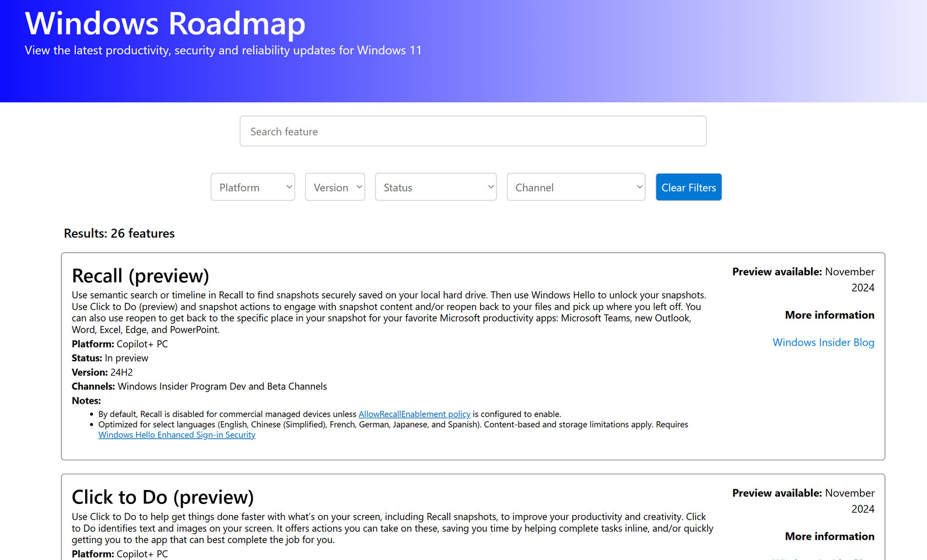Click 'More information' label in Click to Do card
This screenshot has width=927, height=560.
tap(830, 536)
